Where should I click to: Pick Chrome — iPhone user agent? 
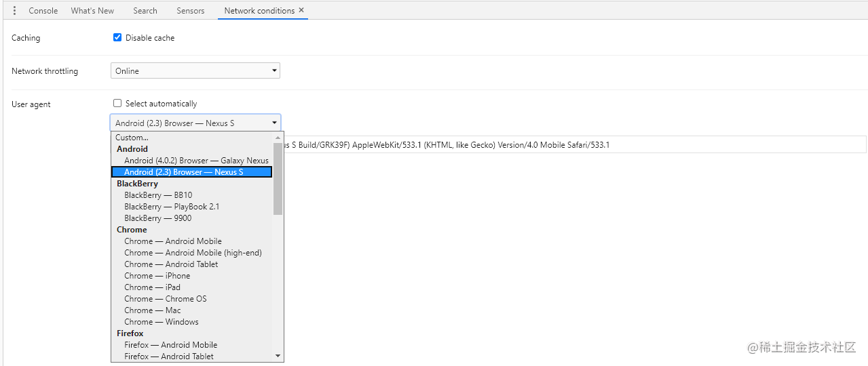point(192,276)
